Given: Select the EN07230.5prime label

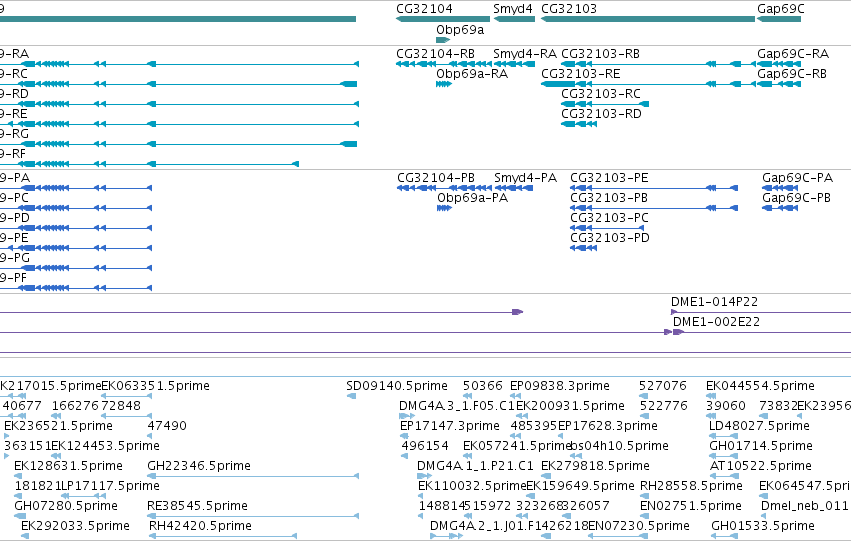Looking at the screenshot, I should tap(638, 526).
